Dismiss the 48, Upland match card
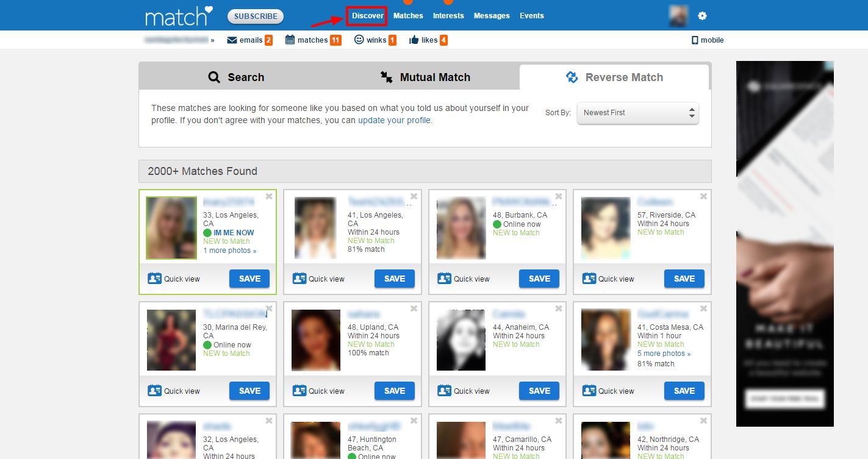Viewport: 868px width, 459px height. tap(414, 308)
